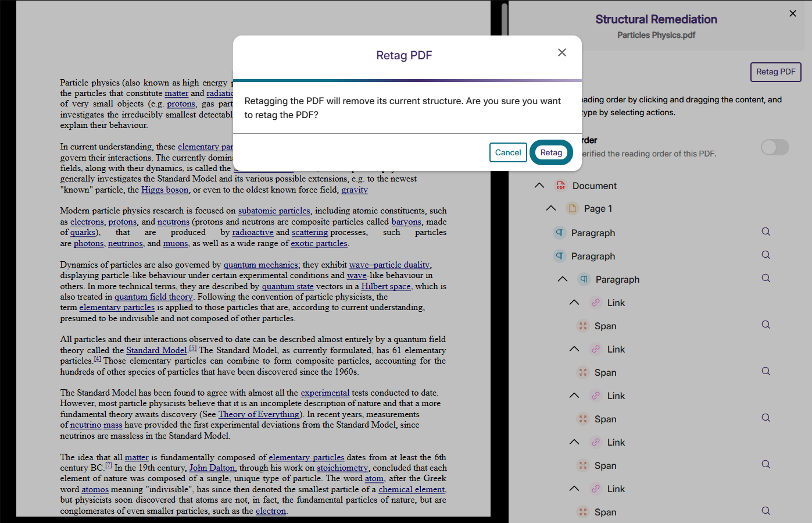
Task: Open the 'stoichiometry' link
Action: click(x=342, y=468)
